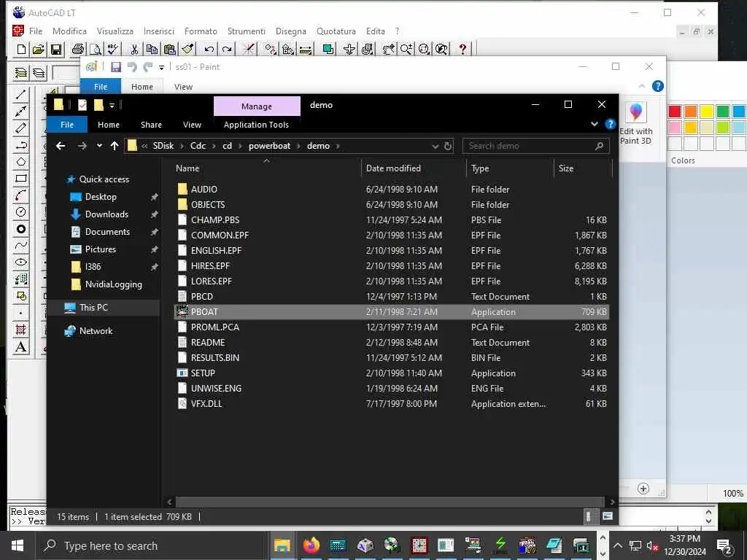The image size is (747, 560).
Task: Open Firefox from the taskbar
Action: point(311,545)
